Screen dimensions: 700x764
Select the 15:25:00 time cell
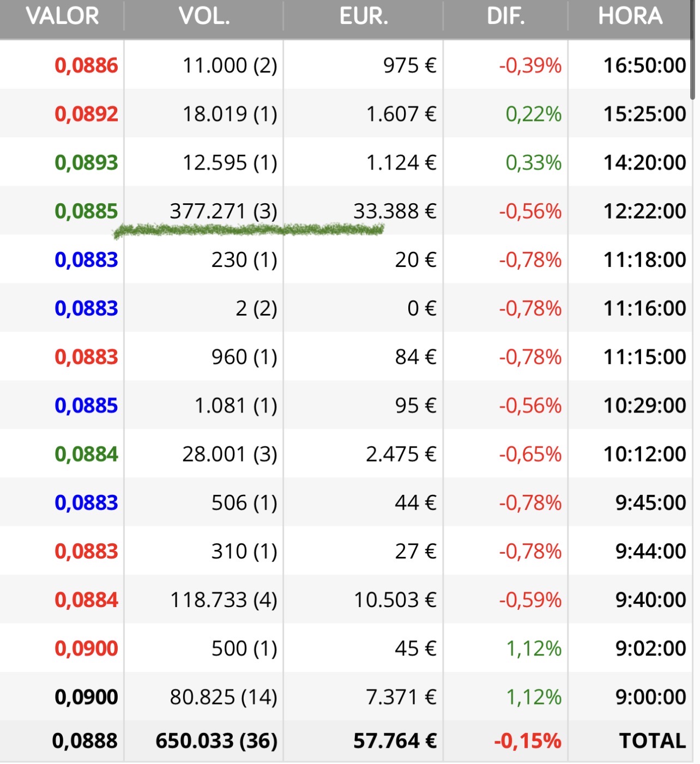pos(644,114)
